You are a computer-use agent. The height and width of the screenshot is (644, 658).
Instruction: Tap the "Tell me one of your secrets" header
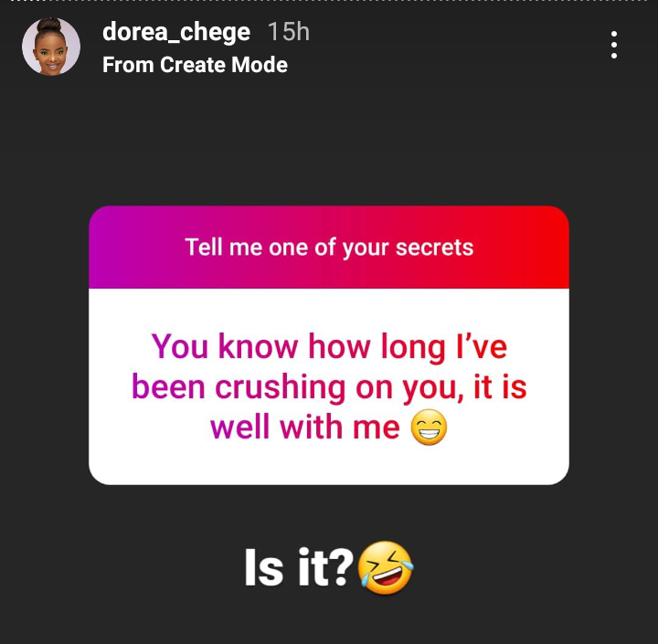pyautogui.click(x=329, y=248)
